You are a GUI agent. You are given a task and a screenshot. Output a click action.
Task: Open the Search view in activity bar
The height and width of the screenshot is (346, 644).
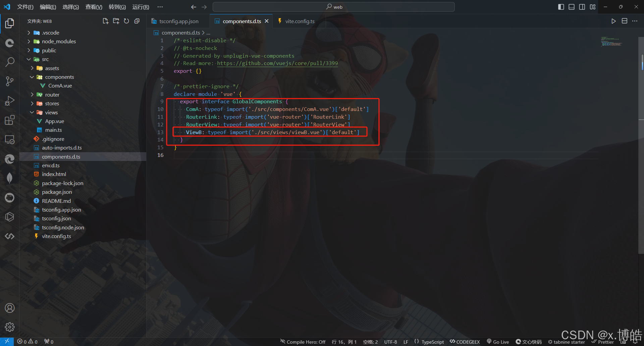click(x=10, y=62)
